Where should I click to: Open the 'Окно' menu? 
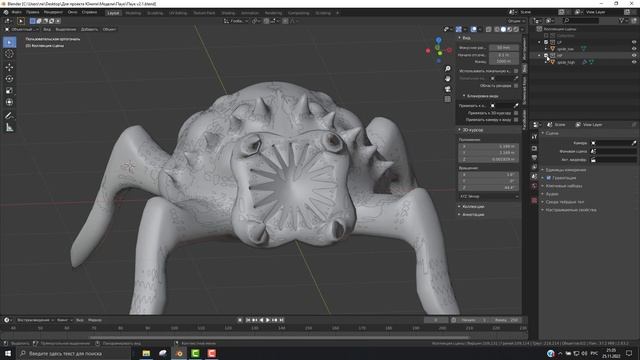point(72,12)
